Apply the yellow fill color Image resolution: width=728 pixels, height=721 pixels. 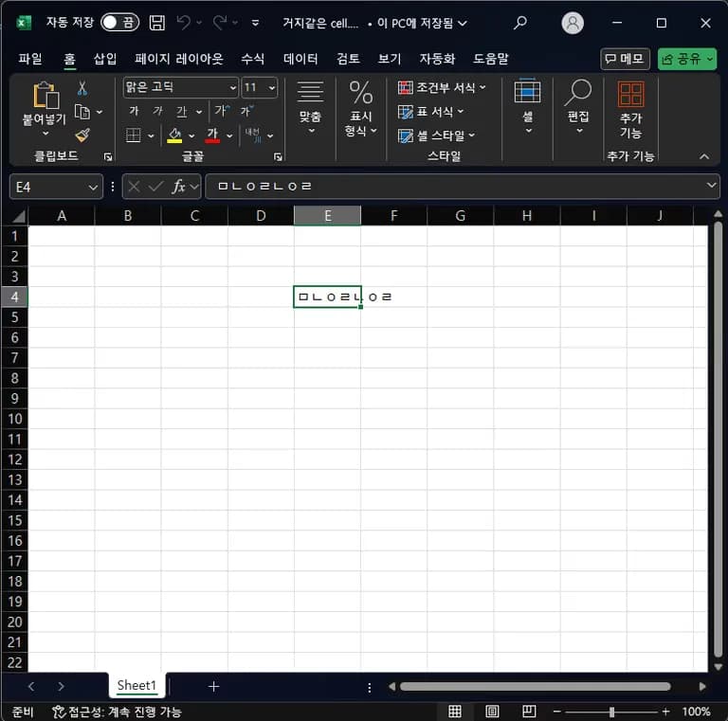pos(174,135)
